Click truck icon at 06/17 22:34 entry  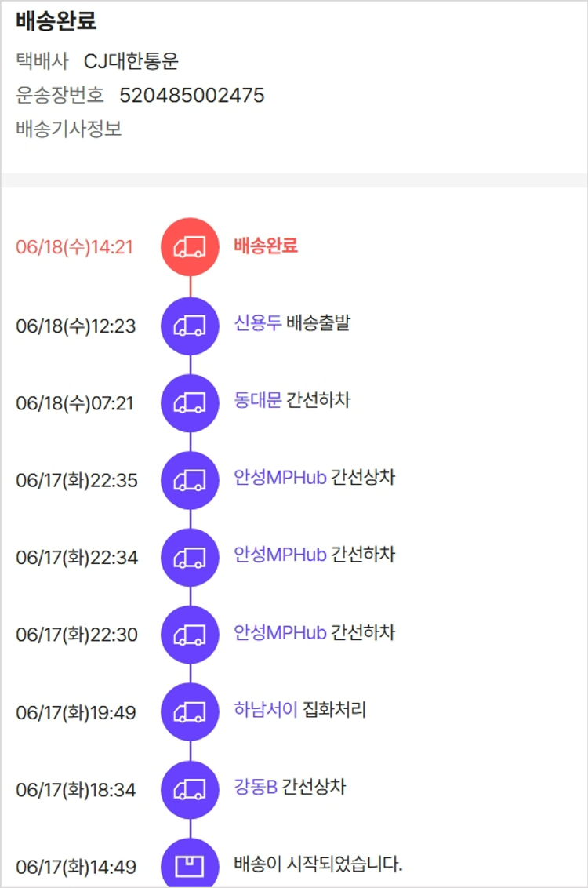190,557
